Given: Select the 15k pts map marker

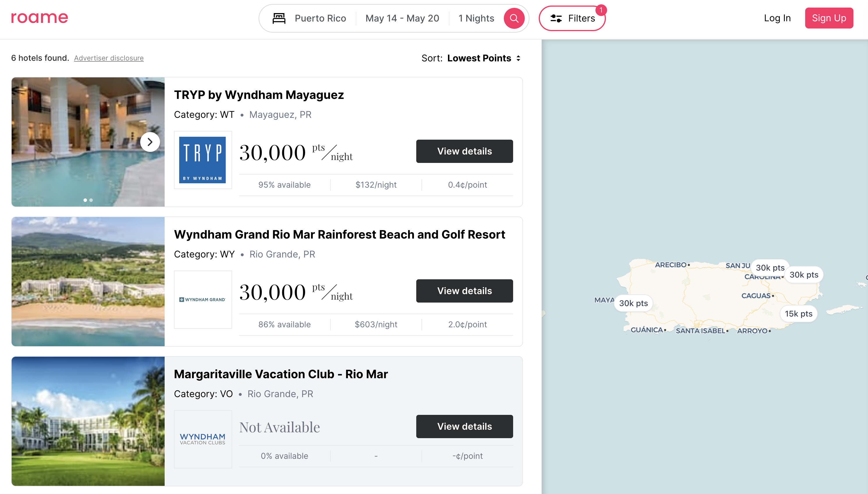Looking at the screenshot, I should click(x=798, y=314).
